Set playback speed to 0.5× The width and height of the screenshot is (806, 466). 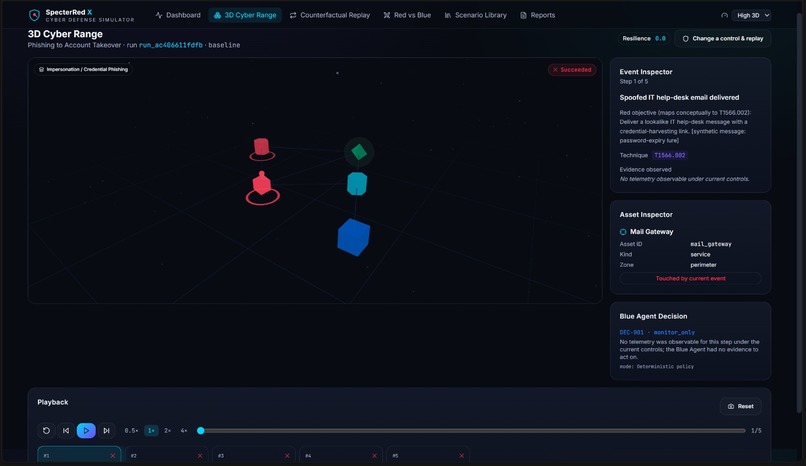(x=131, y=431)
